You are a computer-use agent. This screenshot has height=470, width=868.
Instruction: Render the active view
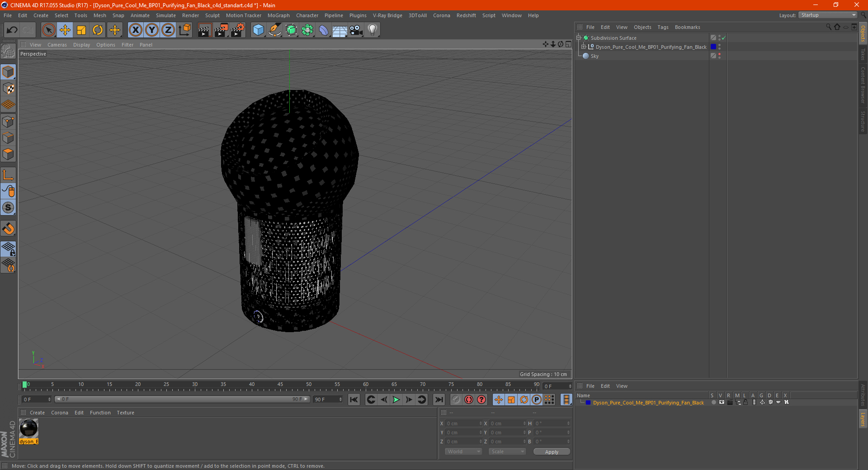coord(204,30)
